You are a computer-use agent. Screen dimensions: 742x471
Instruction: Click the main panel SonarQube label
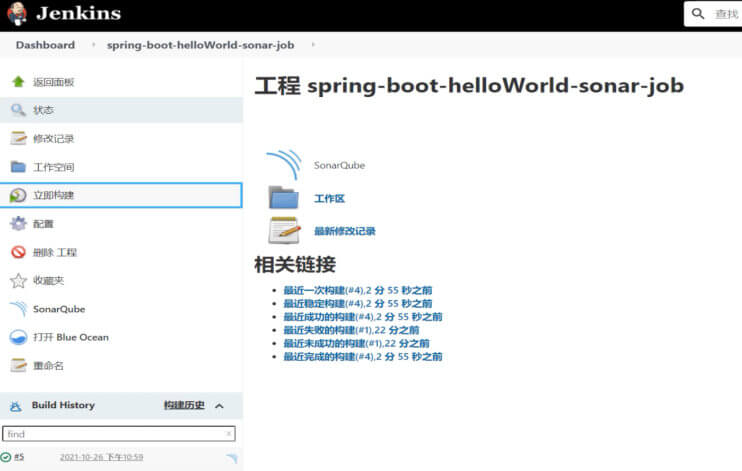coord(339,165)
